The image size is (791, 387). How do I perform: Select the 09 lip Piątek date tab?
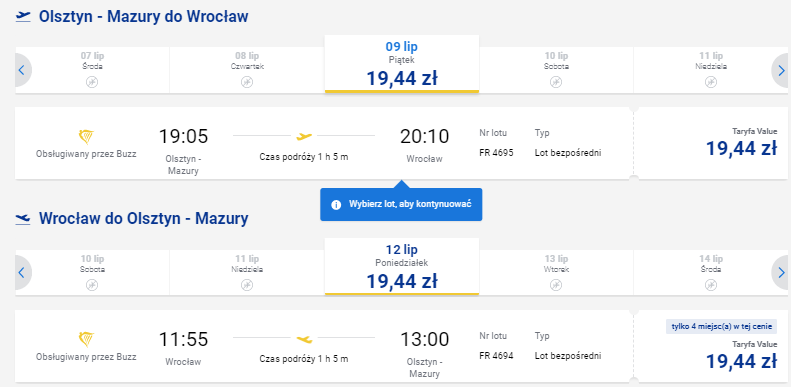(402, 64)
